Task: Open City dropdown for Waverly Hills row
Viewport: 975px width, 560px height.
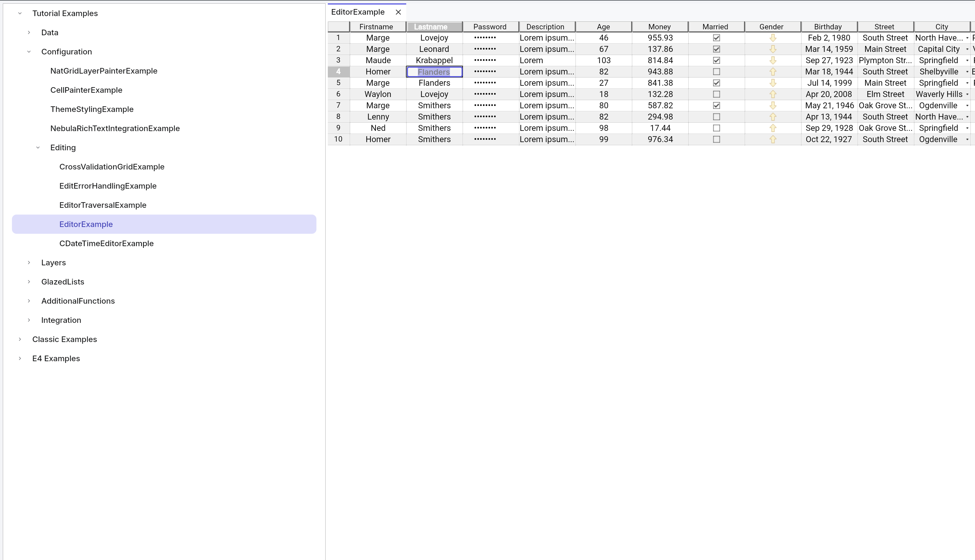Action: tap(967, 94)
